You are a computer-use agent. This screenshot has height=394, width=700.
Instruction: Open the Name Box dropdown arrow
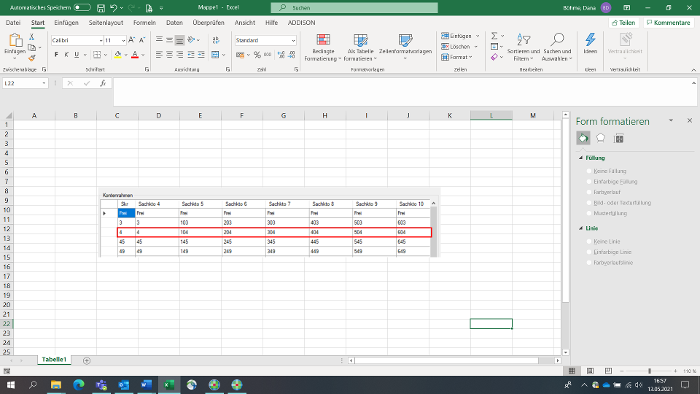coord(44,83)
